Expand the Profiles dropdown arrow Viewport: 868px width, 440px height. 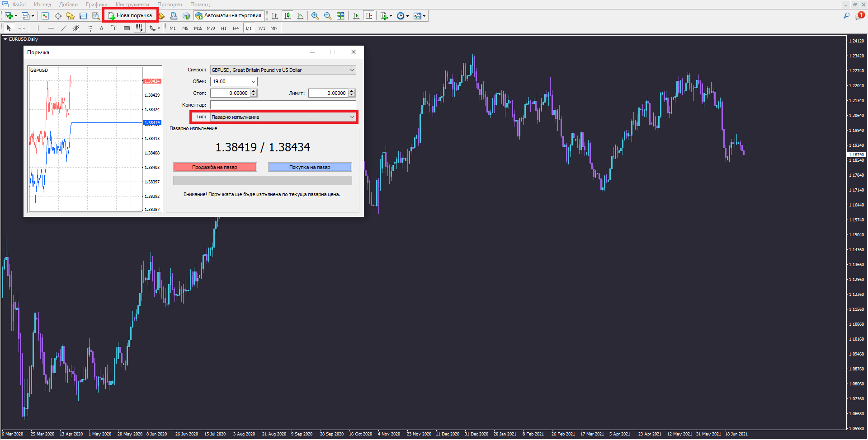(x=33, y=16)
